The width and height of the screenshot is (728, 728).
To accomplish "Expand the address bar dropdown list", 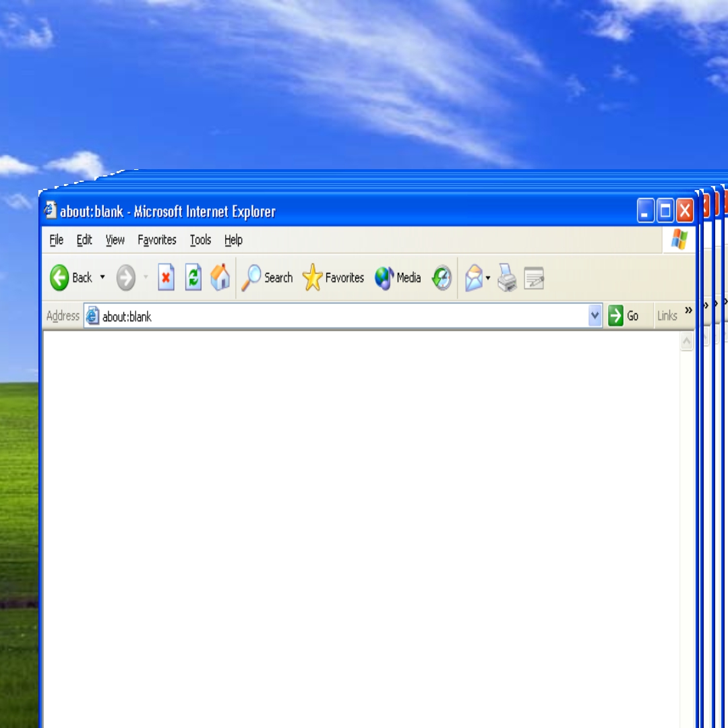I will point(595,315).
